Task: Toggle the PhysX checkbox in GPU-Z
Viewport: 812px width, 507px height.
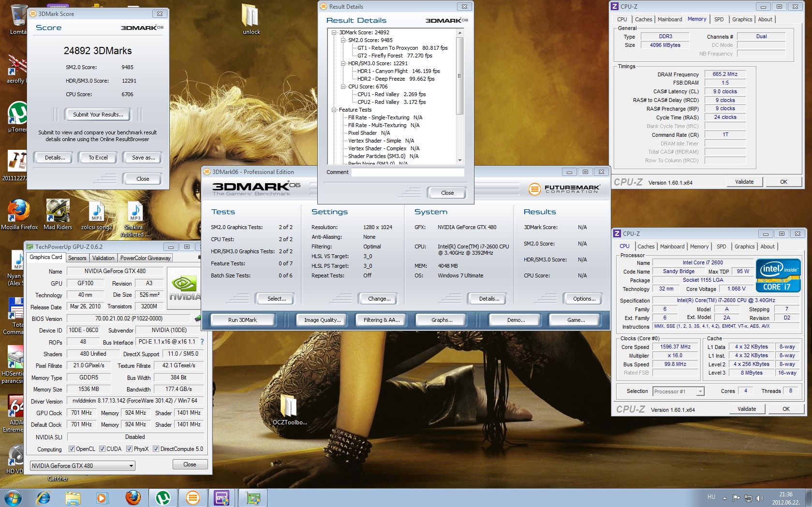Action: click(x=129, y=449)
